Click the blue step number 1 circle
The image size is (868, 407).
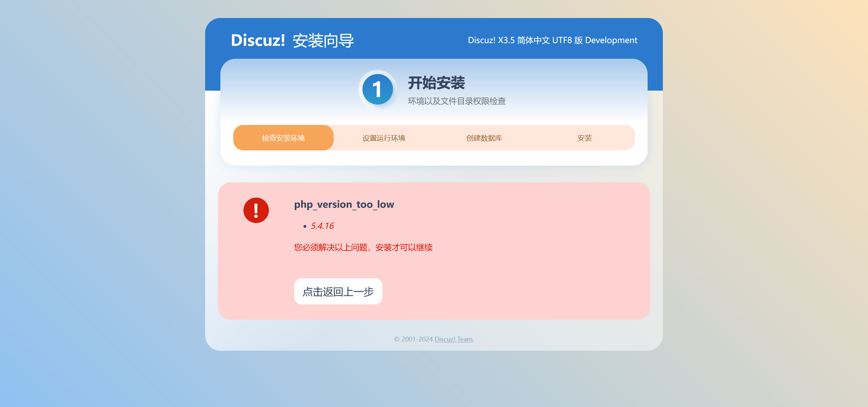(x=377, y=89)
